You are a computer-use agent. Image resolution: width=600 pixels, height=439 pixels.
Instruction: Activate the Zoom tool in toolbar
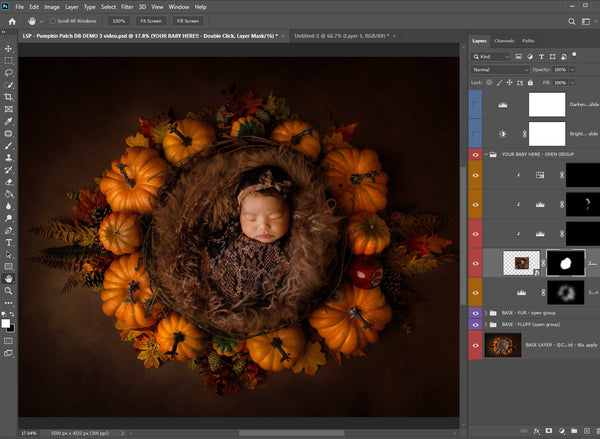click(8, 290)
